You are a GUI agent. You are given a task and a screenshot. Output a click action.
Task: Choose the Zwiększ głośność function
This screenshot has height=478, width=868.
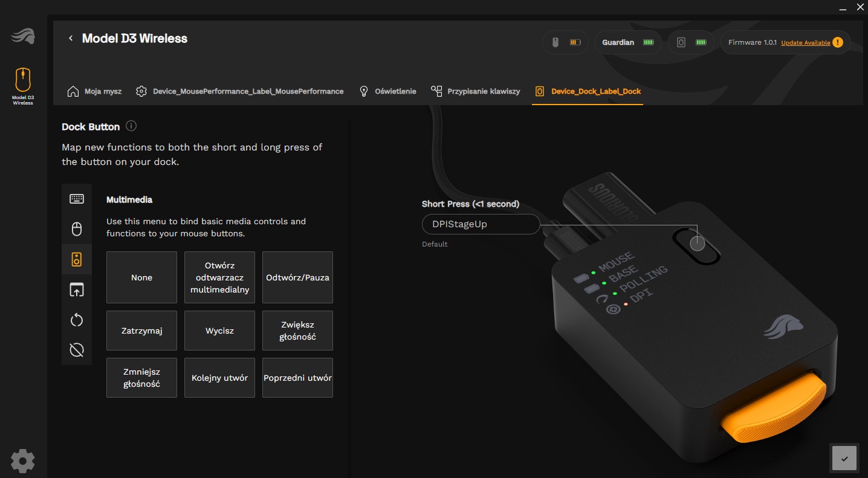[x=297, y=331]
